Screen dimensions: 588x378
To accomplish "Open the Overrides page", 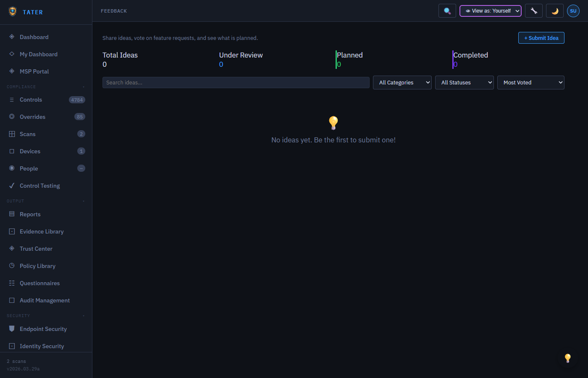I will [x=46, y=117].
